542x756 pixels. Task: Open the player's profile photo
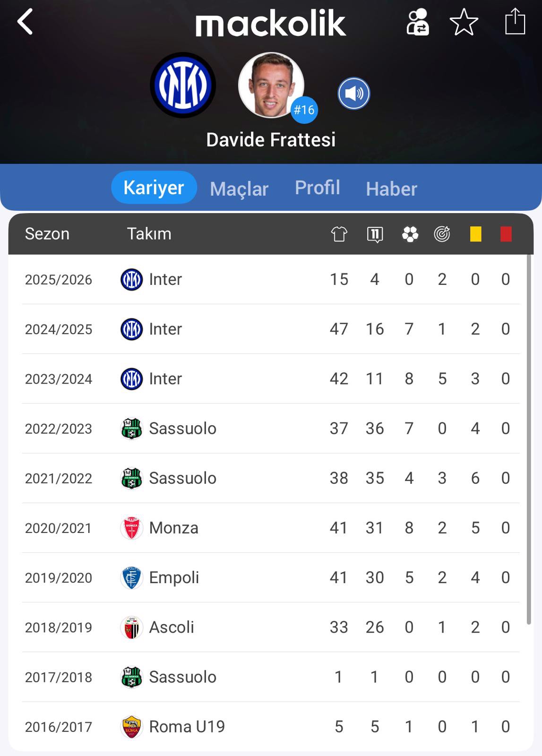(271, 85)
